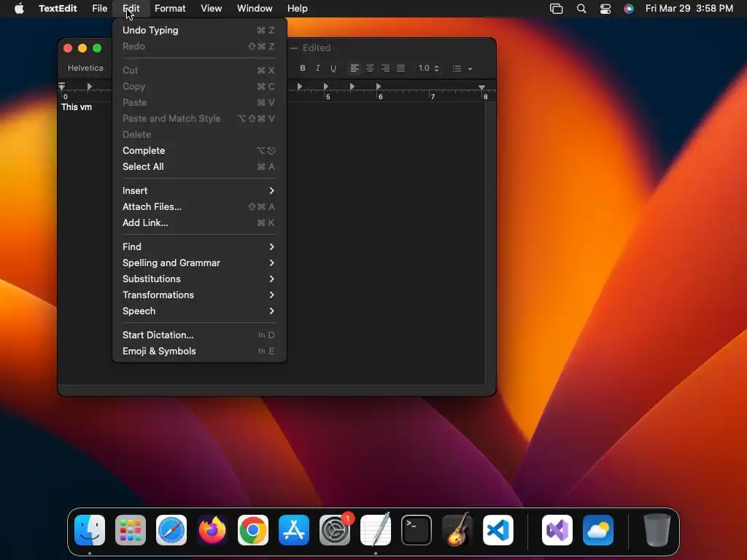Expand the Find submenu

pyautogui.click(x=199, y=246)
